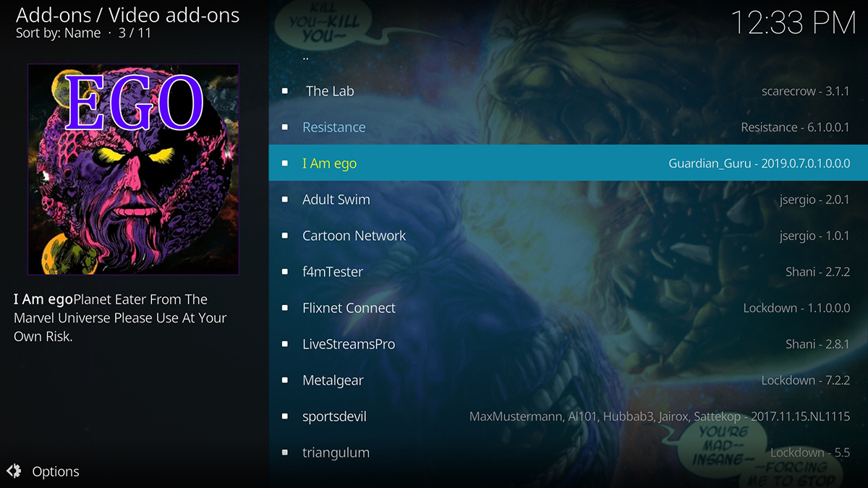Click the bullet icon next to f4mTester
Viewport: 868px width, 488px height.
point(285,272)
